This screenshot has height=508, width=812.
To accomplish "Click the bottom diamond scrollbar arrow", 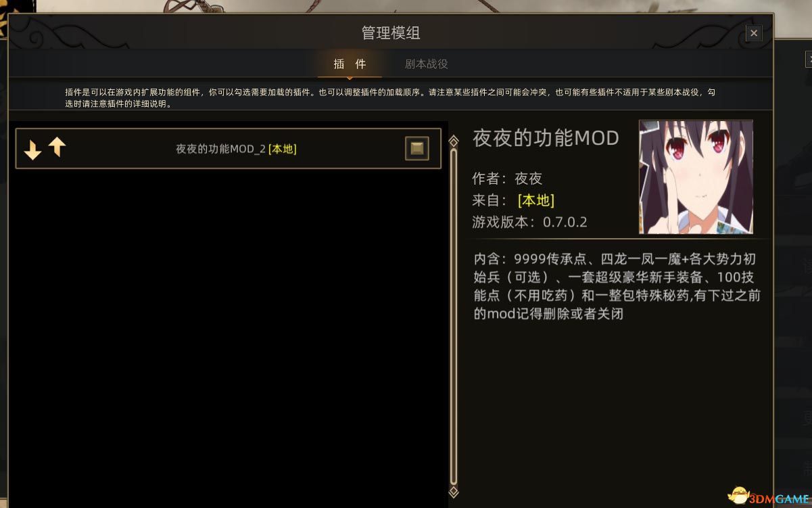I will (454, 492).
